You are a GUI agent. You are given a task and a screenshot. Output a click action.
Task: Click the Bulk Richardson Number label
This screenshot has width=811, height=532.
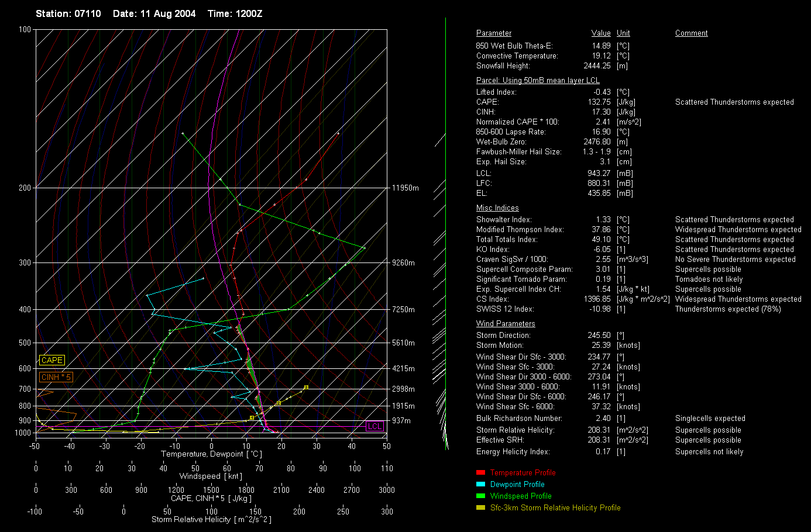pyautogui.click(x=519, y=419)
